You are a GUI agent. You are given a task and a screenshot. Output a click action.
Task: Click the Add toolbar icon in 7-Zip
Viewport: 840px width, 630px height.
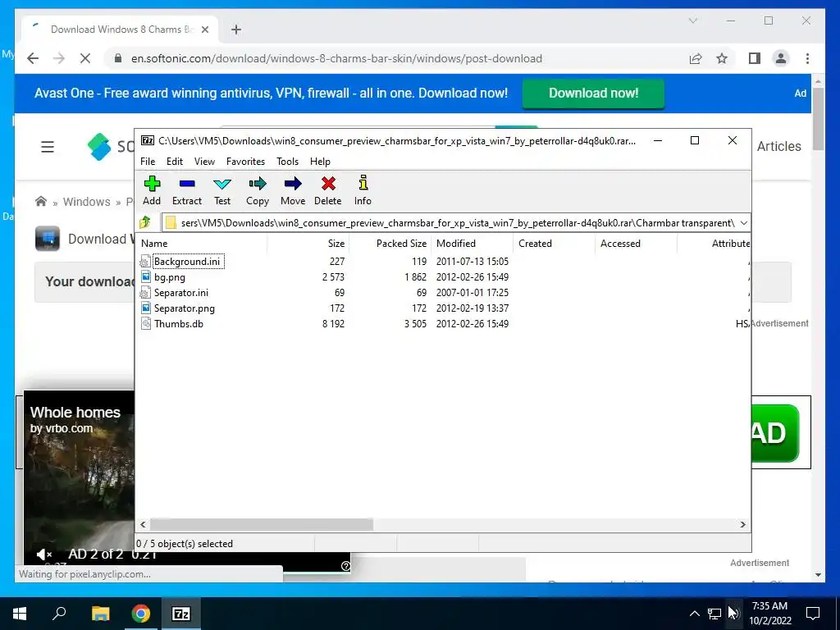pyautogui.click(x=152, y=190)
